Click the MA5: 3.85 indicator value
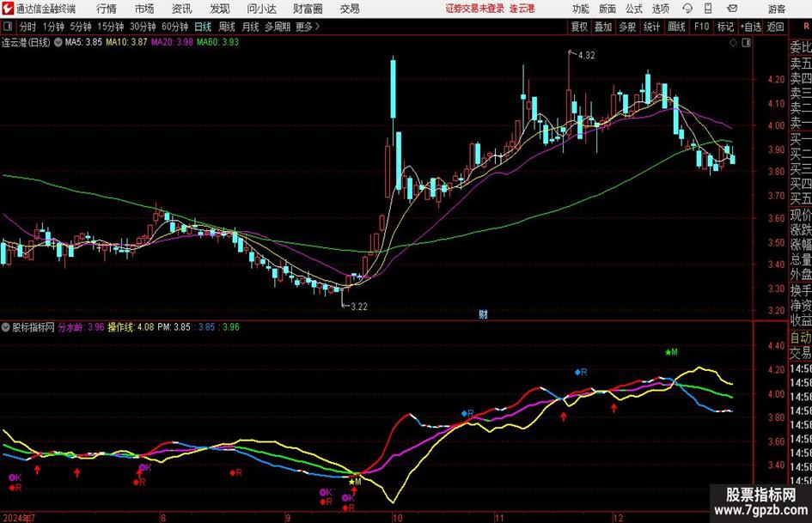This screenshot has height=523, width=812. click(82, 42)
